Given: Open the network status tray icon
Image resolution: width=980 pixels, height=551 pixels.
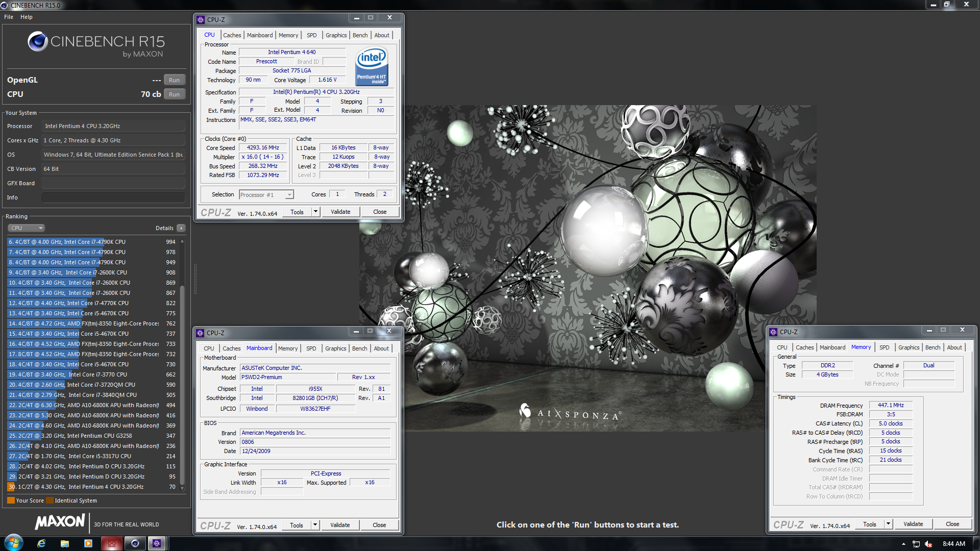Looking at the screenshot, I should pos(916,544).
